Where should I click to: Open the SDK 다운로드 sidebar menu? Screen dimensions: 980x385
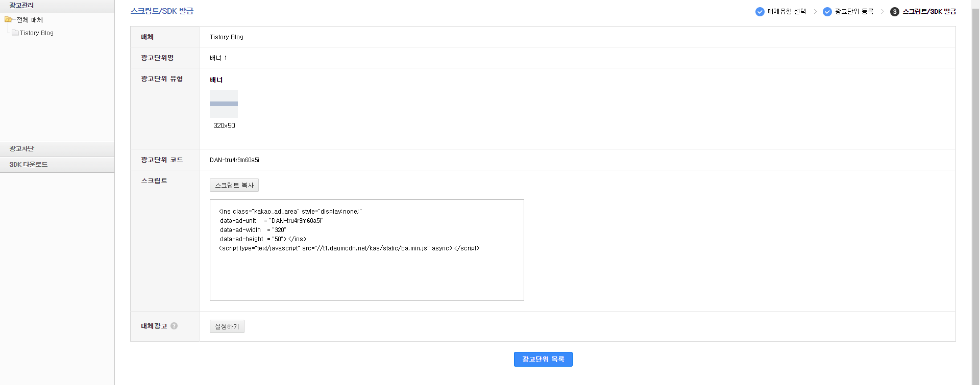click(x=57, y=165)
